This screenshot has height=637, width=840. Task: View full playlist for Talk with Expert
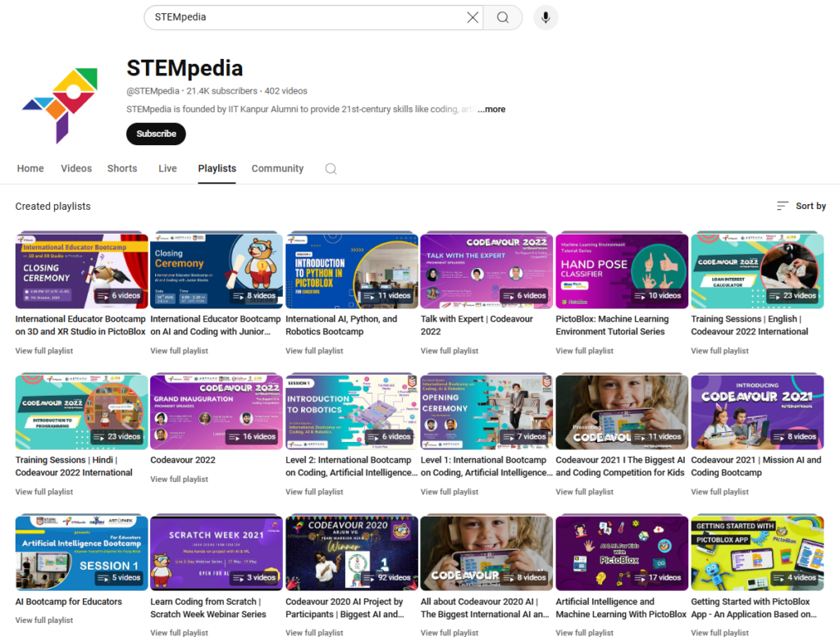click(x=449, y=351)
